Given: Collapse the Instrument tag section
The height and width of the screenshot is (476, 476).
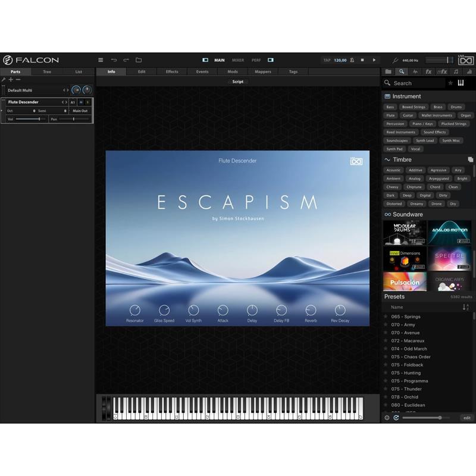Looking at the screenshot, I should click(388, 96).
